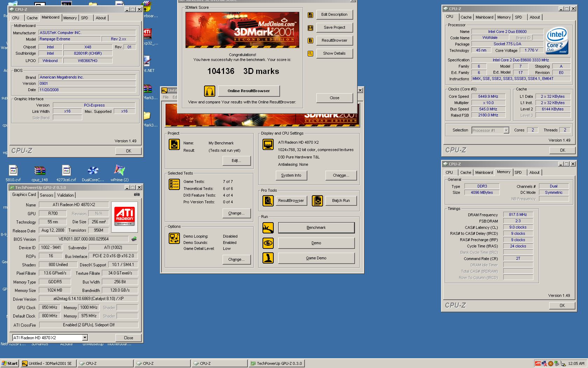Image resolution: width=588 pixels, height=368 pixels.
Task: Open the Processor #1 selection dropdown in CPU-Z
Action: click(x=506, y=130)
